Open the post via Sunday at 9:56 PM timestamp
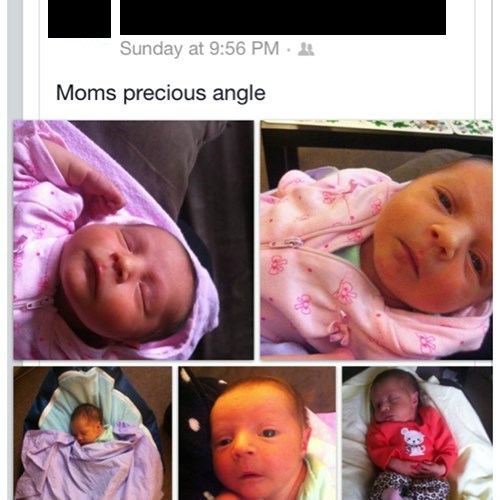Viewport: 500px width, 500px height. (199, 49)
